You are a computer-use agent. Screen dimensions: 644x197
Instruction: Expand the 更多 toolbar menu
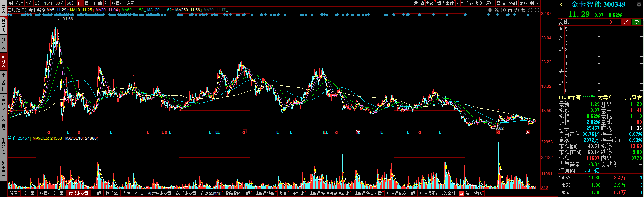click(x=523, y=3)
